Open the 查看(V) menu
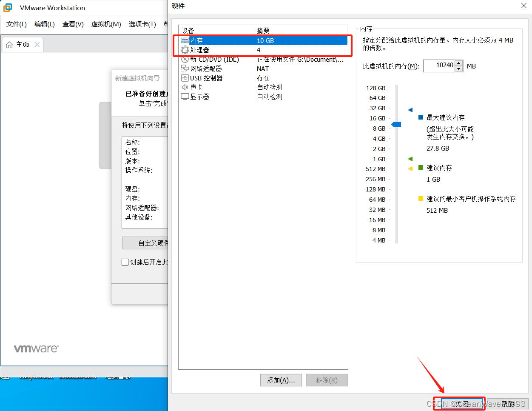Image resolution: width=532 pixels, height=411 pixels. (x=73, y=24)
